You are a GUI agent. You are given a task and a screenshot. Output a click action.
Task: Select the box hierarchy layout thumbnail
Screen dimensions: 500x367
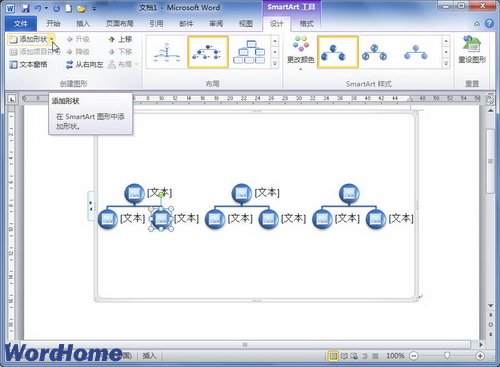coord(249,52)
